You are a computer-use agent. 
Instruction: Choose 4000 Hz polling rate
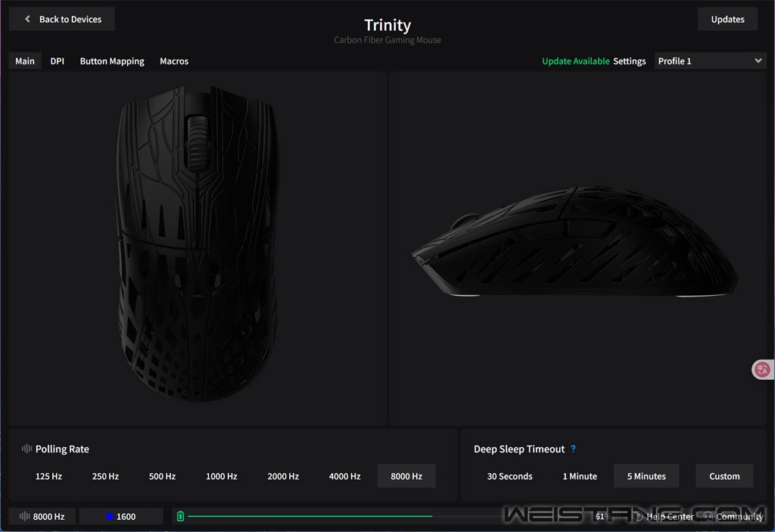(344, 476)
